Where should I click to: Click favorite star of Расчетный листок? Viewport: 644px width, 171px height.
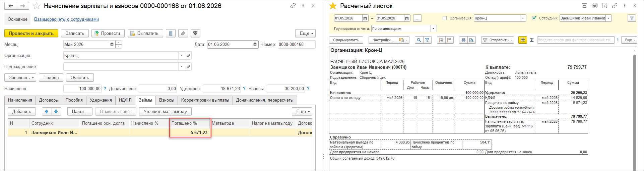(x=333, y=6)
